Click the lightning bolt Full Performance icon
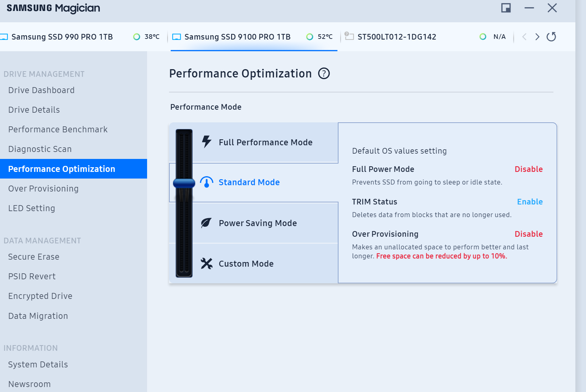The image size is (586, 392). [x=207, y=142]
